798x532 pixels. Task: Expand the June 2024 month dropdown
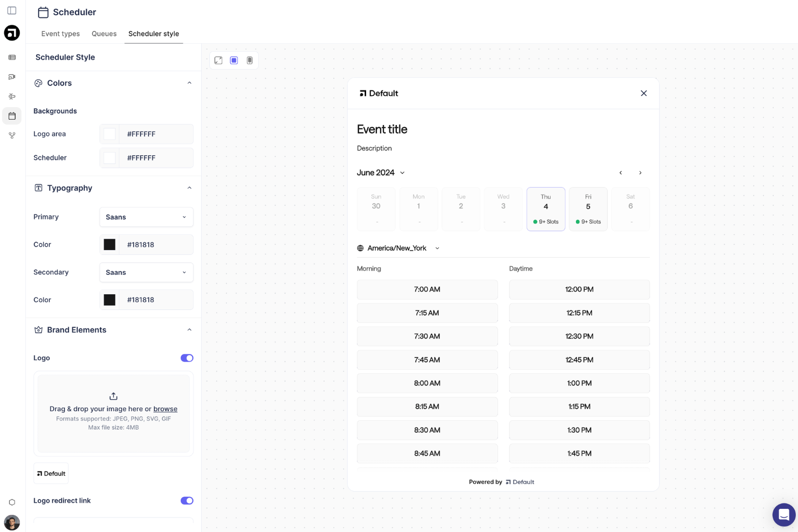click(x=402, y=172)
